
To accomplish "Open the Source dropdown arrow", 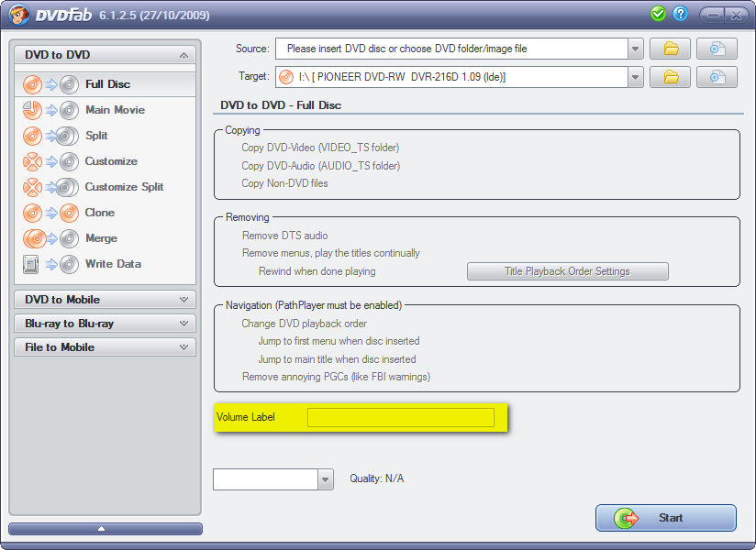I will 636,49.
